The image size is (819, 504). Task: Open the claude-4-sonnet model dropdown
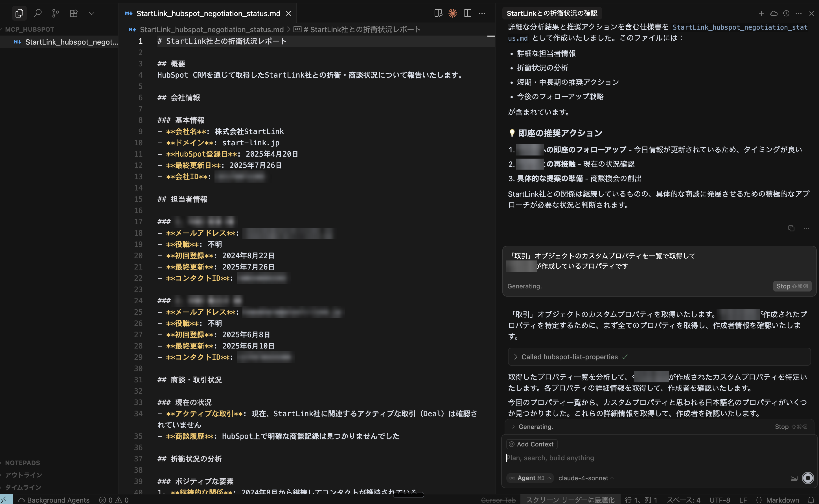click(585, 478)
